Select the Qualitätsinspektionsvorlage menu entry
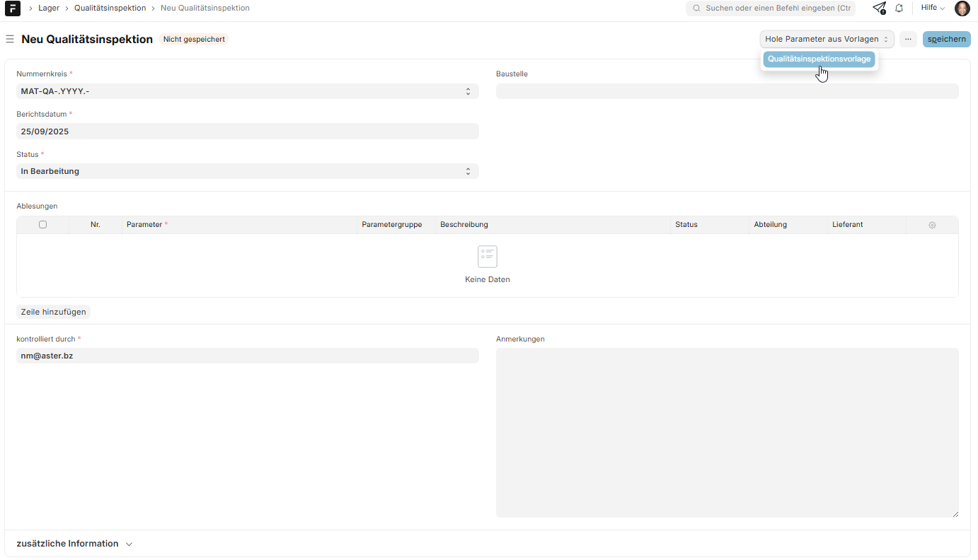The height and width of the screenshot is (560, 978). (819, 59)
